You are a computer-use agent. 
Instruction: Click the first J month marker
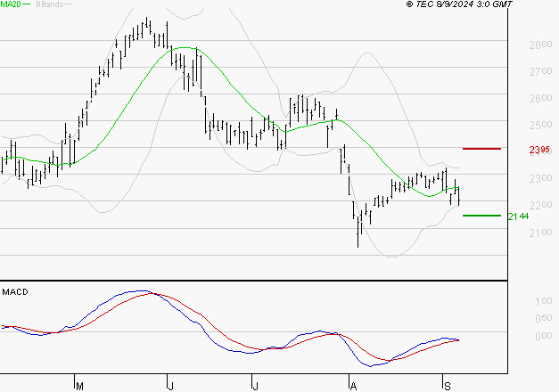tap(171, 387)
